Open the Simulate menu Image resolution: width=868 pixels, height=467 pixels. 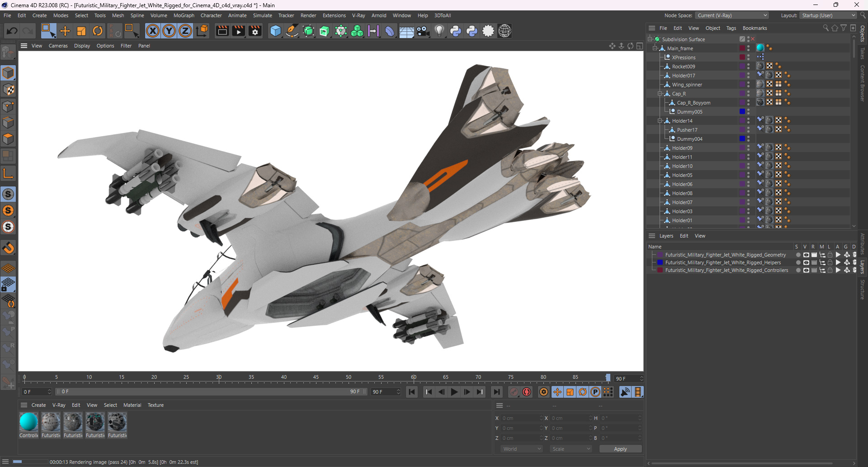(263, 15)
